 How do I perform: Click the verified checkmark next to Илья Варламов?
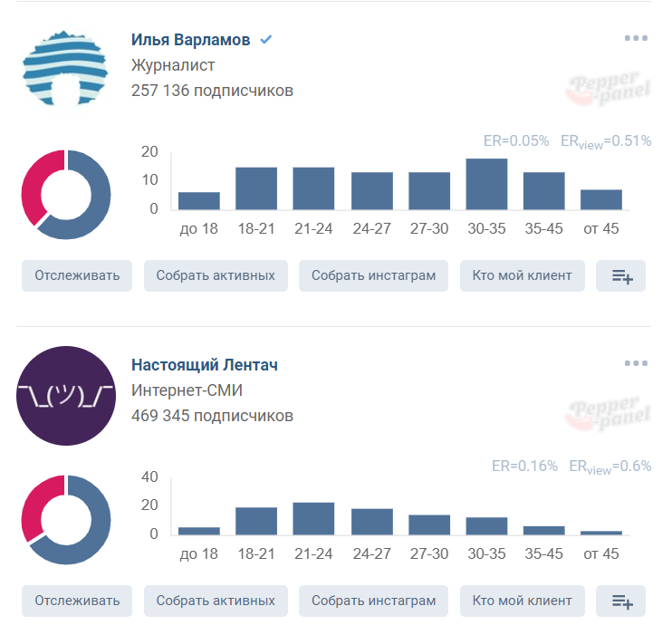click(x=266, y=40)
